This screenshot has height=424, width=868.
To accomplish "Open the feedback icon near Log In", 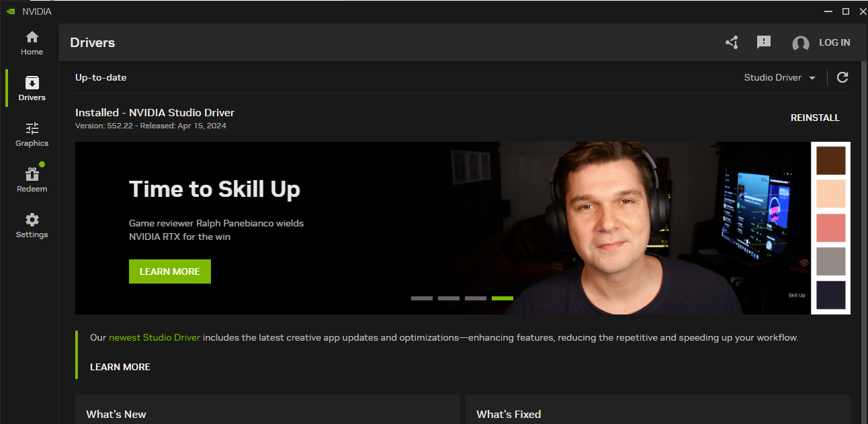I will tap(764, 42).
